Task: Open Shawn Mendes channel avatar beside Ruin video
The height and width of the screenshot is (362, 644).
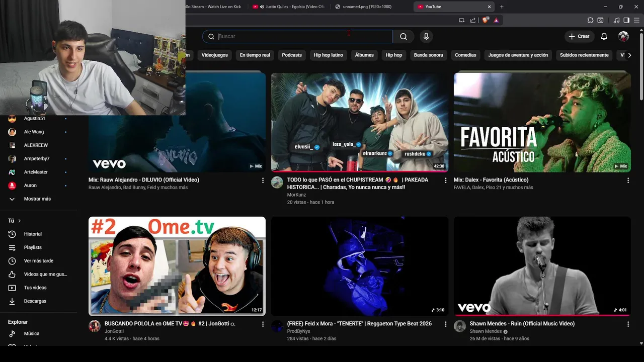Action: click(460, 326)
